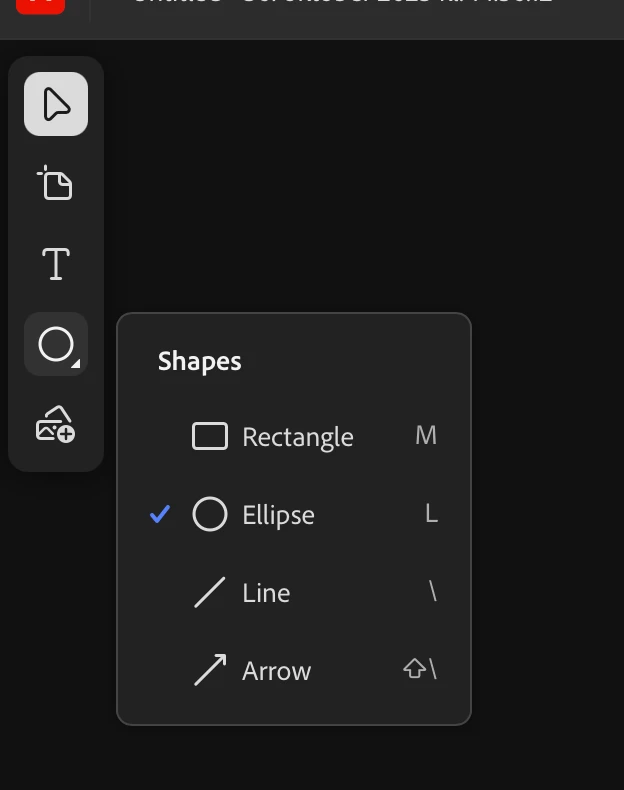The height and width of the screenshot is (790, 624).
Task: Click the circle icon beside Ellipse
Action: point(210,514)
